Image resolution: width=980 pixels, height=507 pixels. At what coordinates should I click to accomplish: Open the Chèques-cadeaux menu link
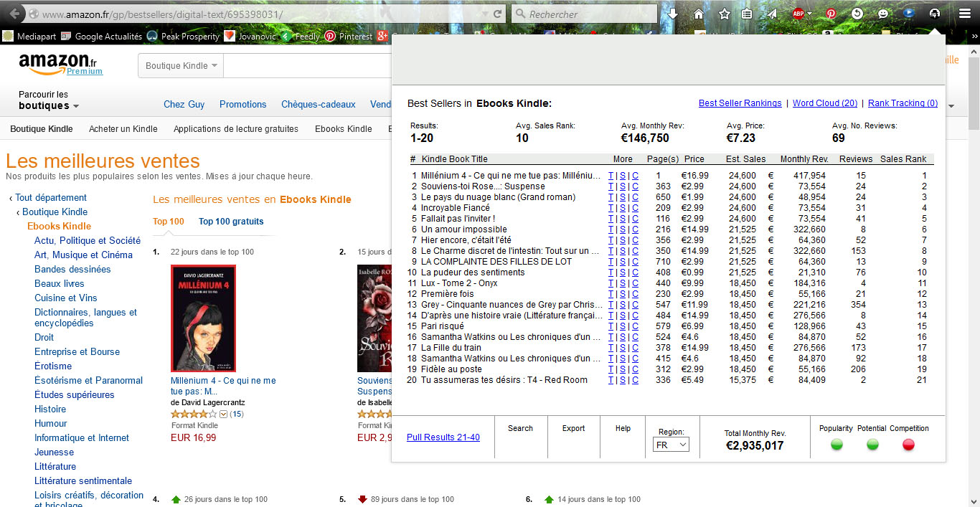coord(319,105)
